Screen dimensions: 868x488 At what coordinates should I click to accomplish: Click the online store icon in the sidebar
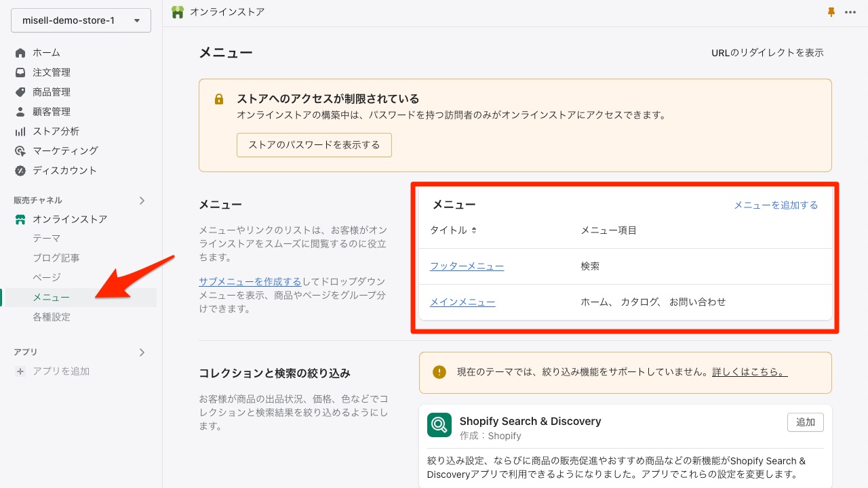pyautogui.click(x=20, y=220)
